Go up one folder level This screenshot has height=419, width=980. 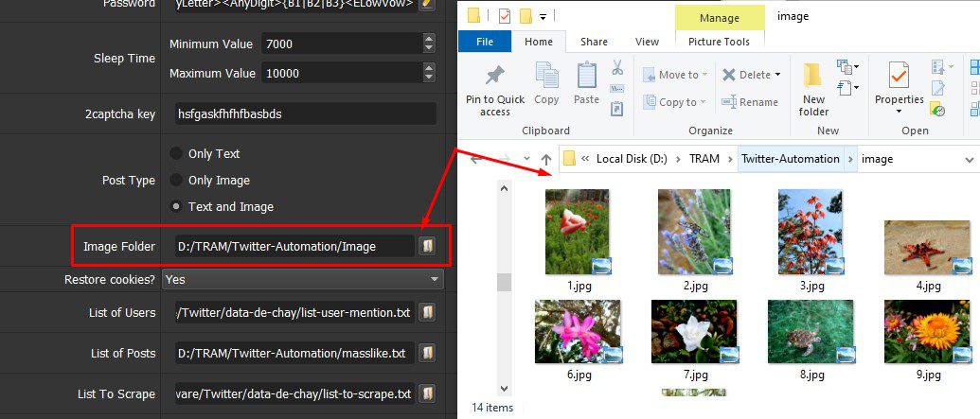[x=546, y=159]
